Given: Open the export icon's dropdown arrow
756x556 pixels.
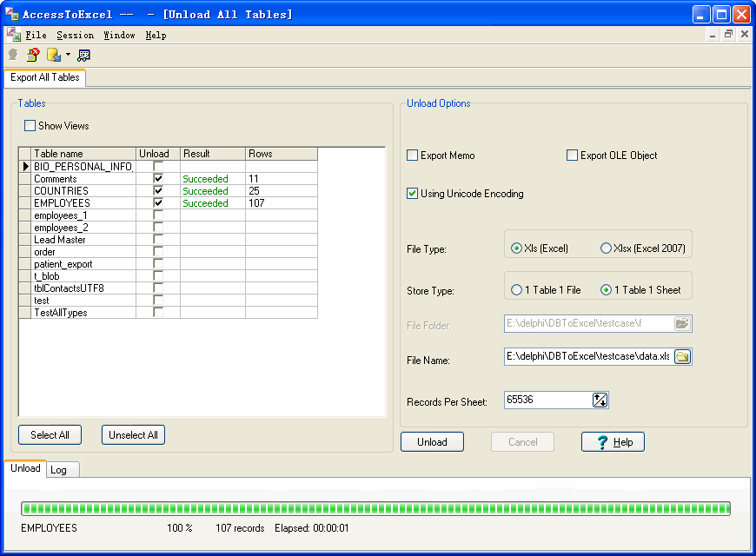Looking at the screenshot, I should 67,55.
